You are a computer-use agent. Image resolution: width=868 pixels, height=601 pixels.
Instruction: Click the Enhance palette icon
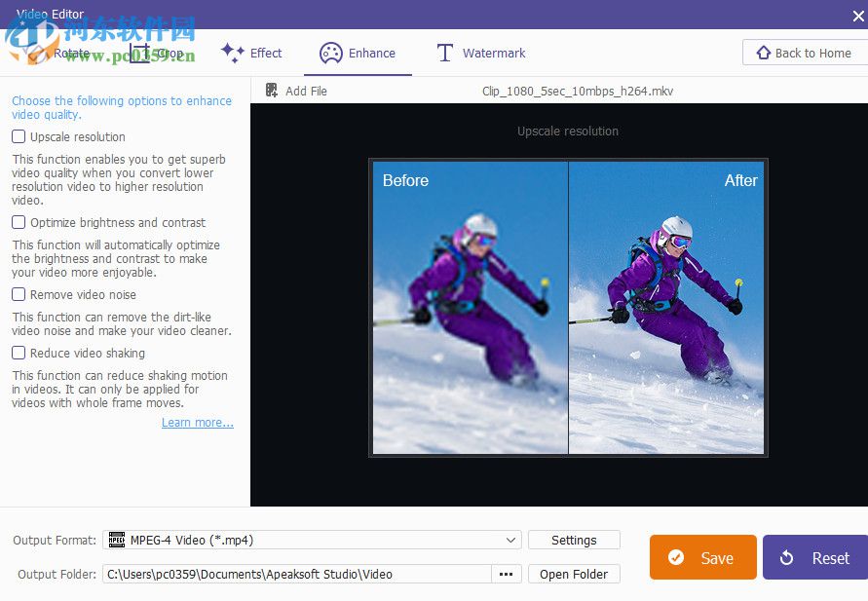pos(331,54)
